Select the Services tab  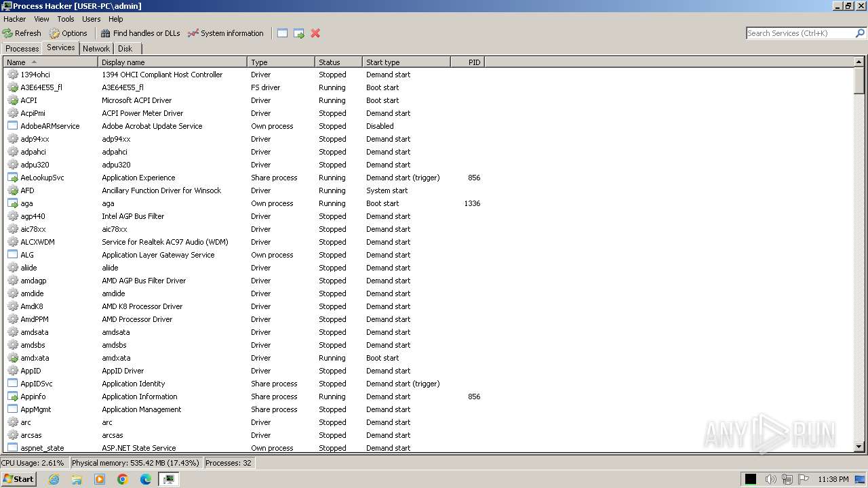coord(61,47)
